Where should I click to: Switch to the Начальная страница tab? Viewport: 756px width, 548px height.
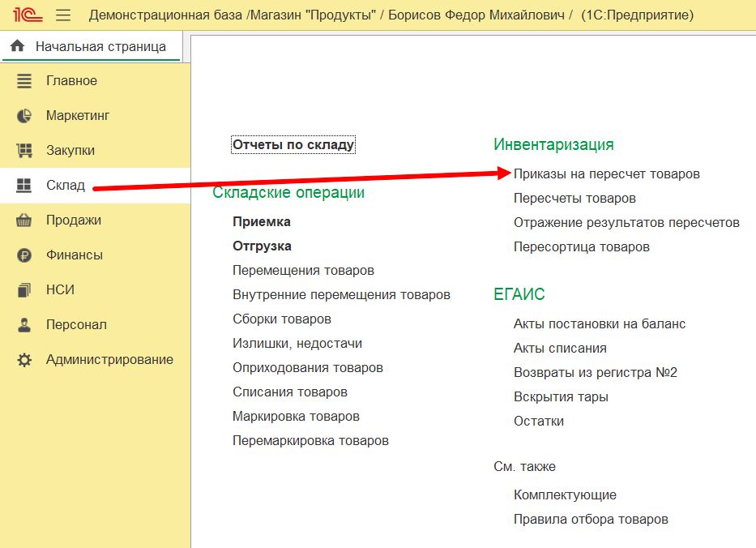pos(91,46)
